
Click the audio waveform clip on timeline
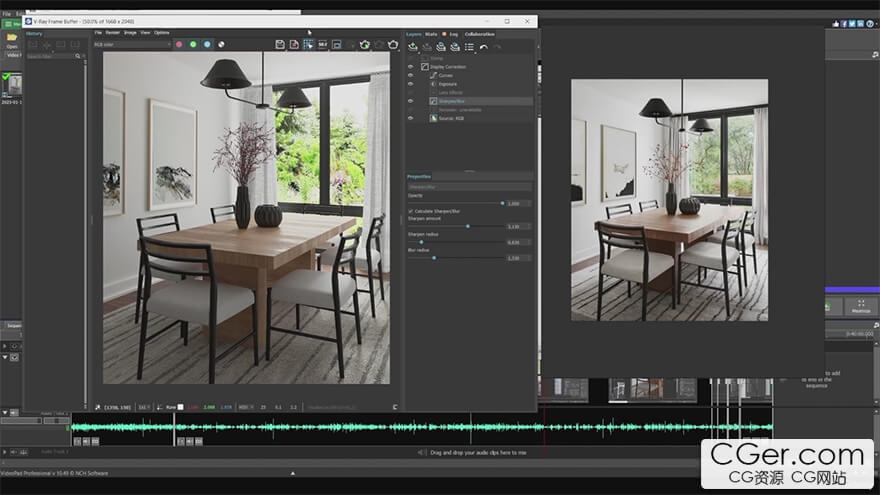point(422,427)
